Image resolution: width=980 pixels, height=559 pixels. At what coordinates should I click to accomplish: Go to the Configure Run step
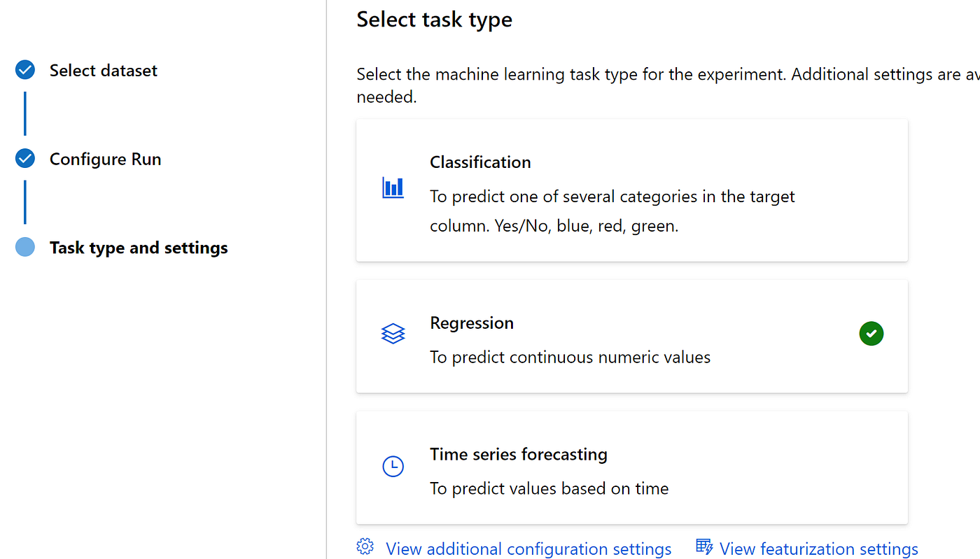(105, 158)
